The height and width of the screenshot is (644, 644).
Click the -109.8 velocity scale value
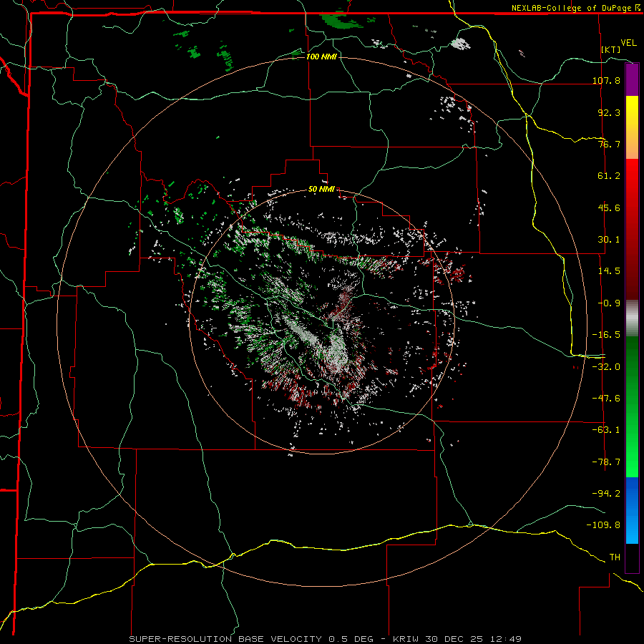click(603, 525)
